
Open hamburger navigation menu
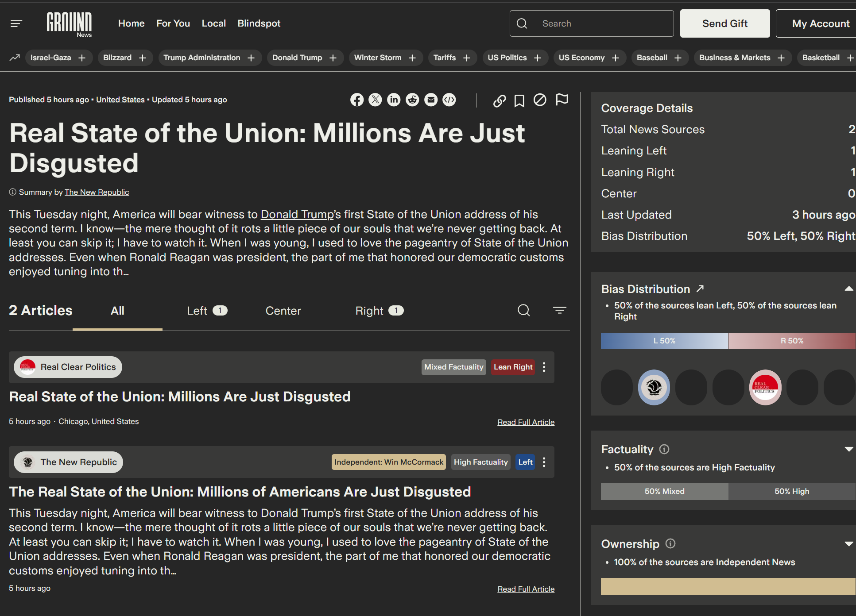(16, 23)
